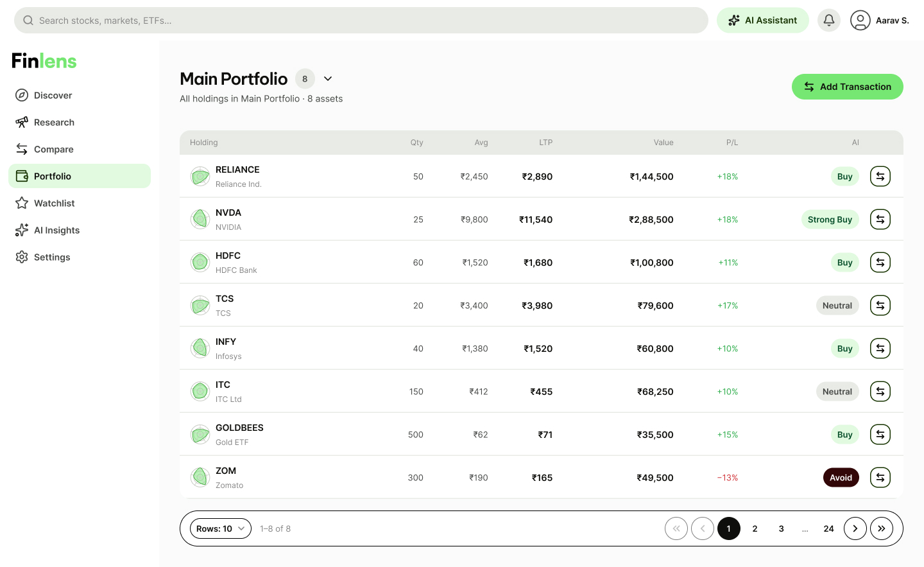The image size is (924, 567).
Task: Open Compare in the sidebar
Action: point(80,149)
